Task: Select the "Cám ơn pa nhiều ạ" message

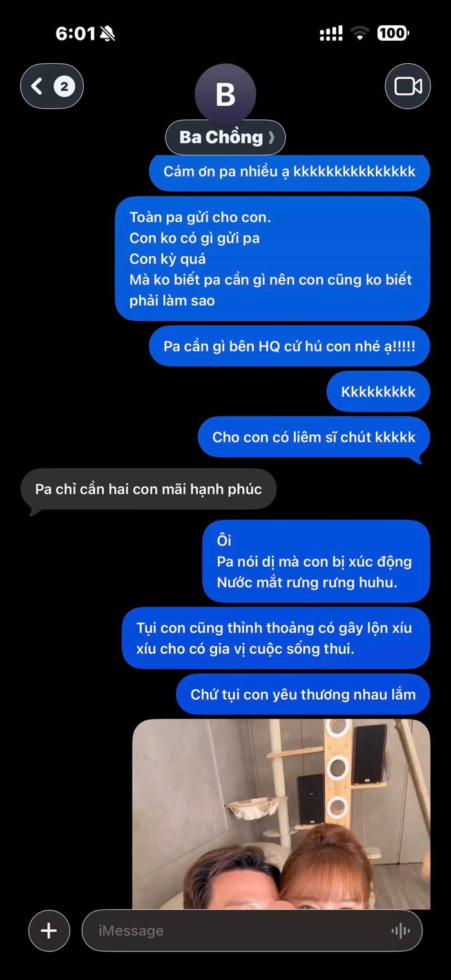Action: (289, 172)
